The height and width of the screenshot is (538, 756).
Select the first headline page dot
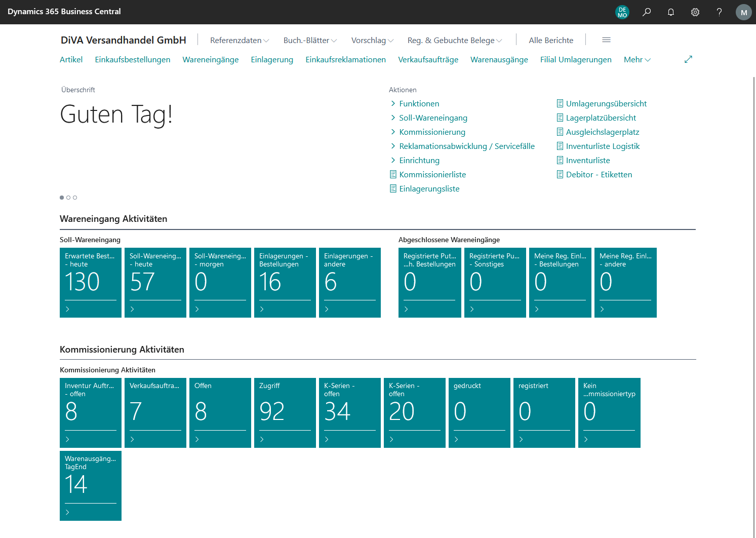62,198
